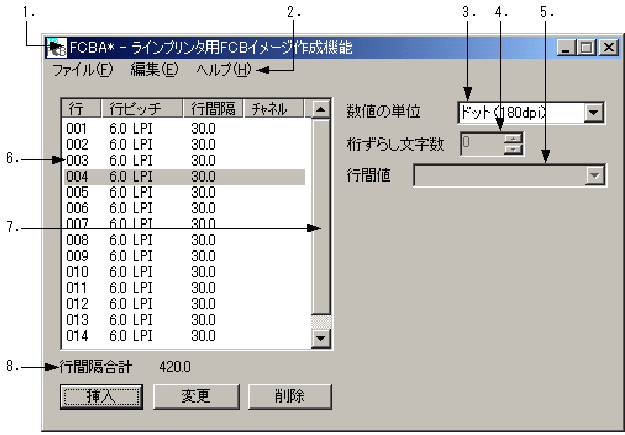Select list row 006
Viewport: 625px width, 435px height.
[185, 208]
